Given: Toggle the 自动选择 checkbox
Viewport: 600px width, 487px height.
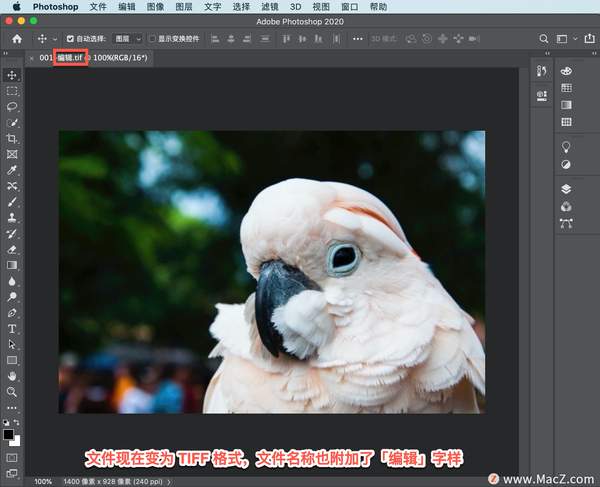Looking at the screenshot, I should (70, 38).
